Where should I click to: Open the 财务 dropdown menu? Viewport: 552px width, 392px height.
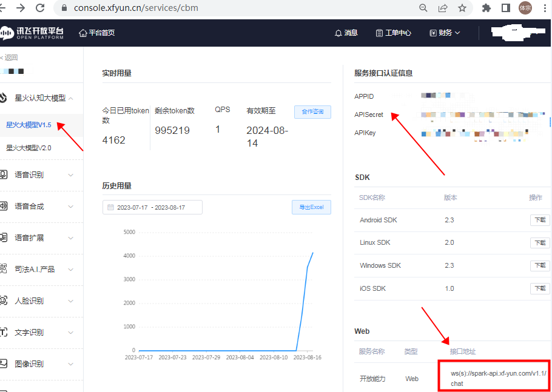pyautogui.click(x=445, y=33)
